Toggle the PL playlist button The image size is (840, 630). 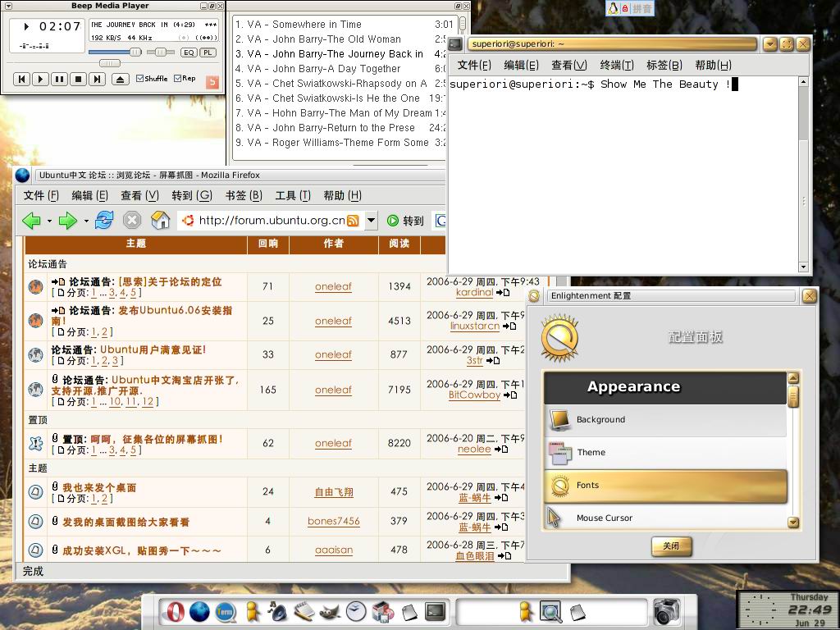point(208,52)
